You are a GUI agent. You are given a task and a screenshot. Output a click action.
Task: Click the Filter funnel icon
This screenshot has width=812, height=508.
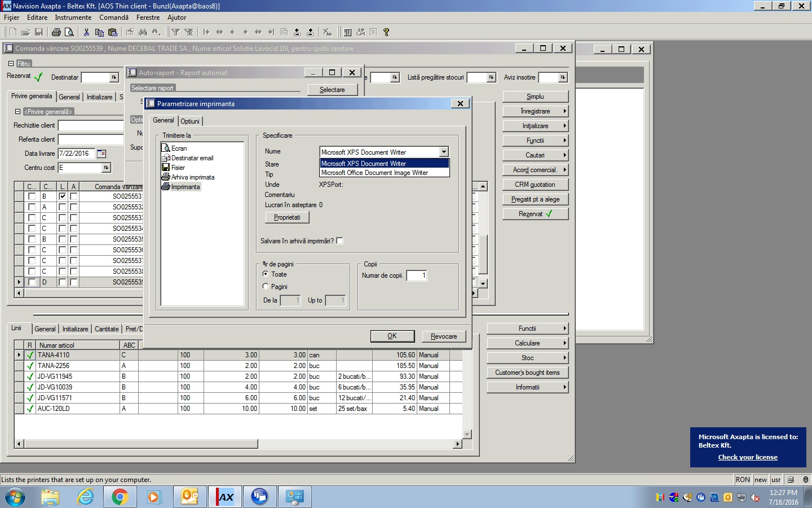click(176, 32)
